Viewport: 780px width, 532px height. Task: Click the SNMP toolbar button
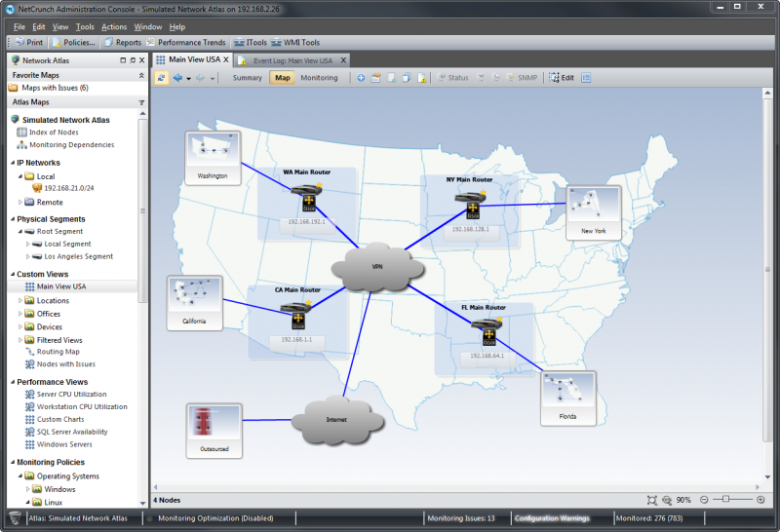coord(522,78)
